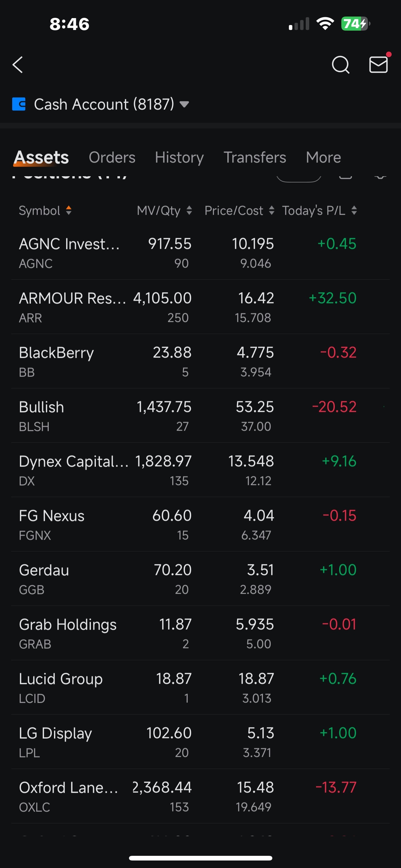The image size is (401, 868).
Task: Select the BlackBerry BB position
Action: (x=200, y=361)
